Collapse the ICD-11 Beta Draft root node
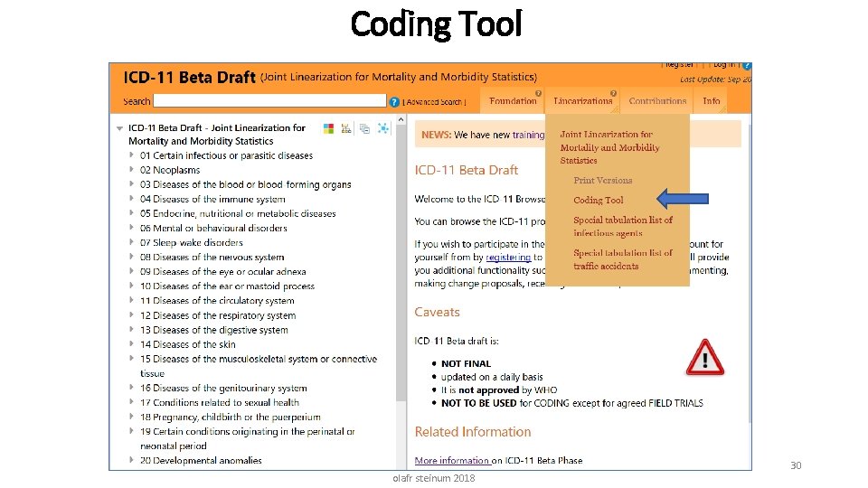 [119, 128]
